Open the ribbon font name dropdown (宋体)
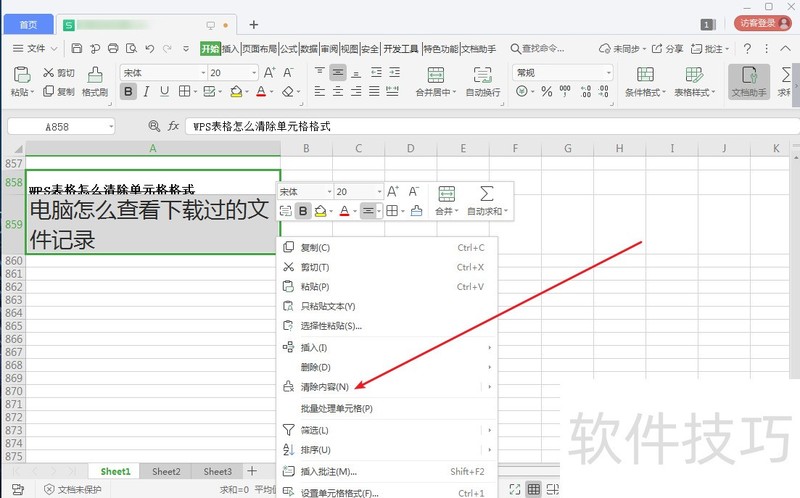The height and width of the screenshot is (498, 800). pos(203,73)
